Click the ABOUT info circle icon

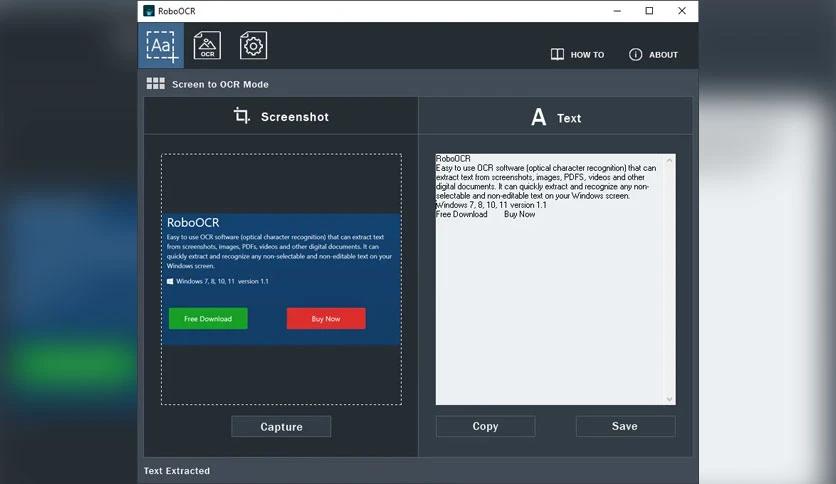[636, 54]
